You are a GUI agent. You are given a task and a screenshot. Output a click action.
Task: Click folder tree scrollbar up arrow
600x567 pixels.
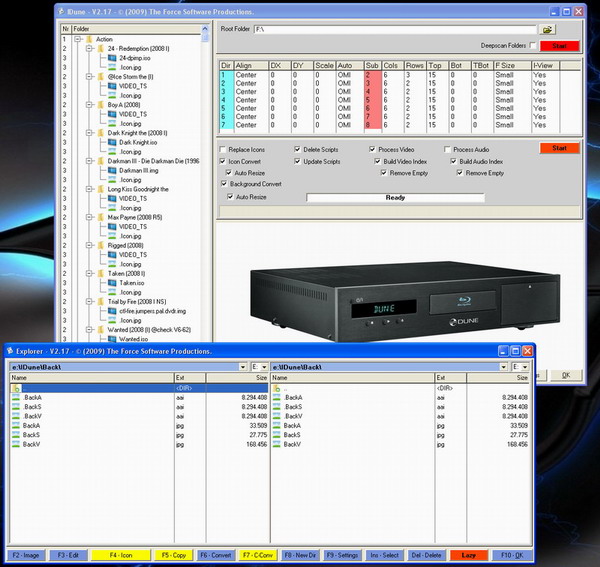205,29
